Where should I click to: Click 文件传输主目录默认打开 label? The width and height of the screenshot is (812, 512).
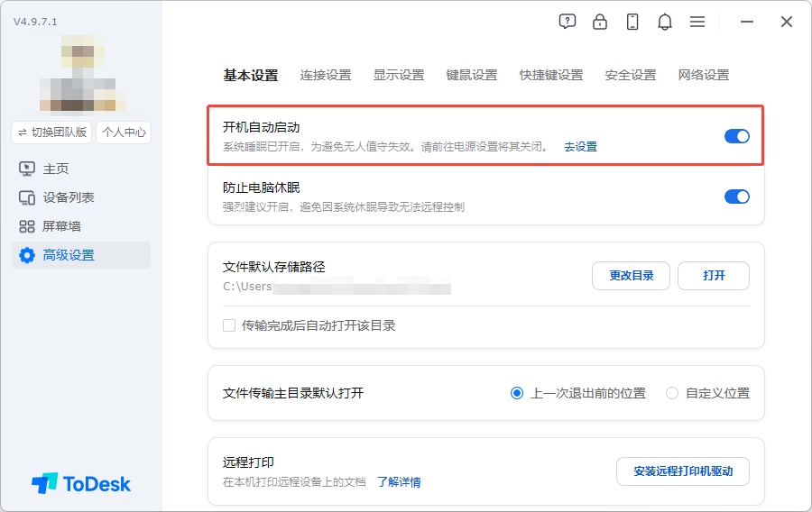(x=293, y=393)
